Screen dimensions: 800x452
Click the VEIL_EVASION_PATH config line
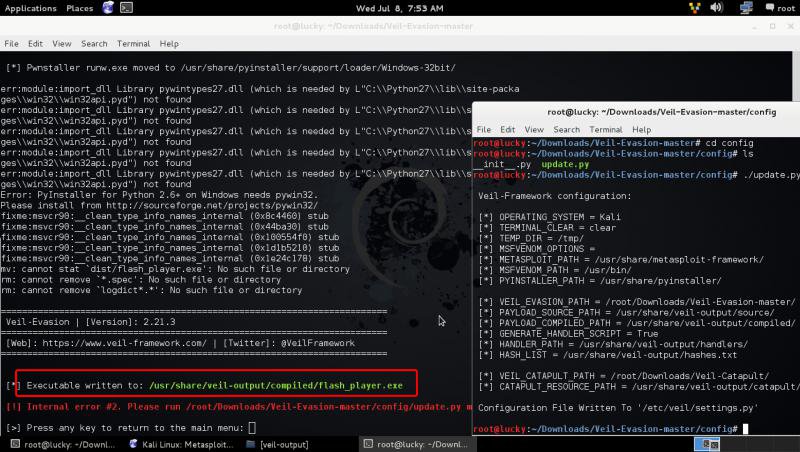(x=637, y=302)
